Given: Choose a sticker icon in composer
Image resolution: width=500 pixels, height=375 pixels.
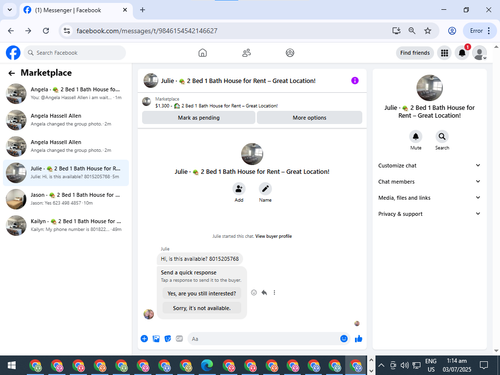Looking at the screenshot, I should [x=168, y=339].
